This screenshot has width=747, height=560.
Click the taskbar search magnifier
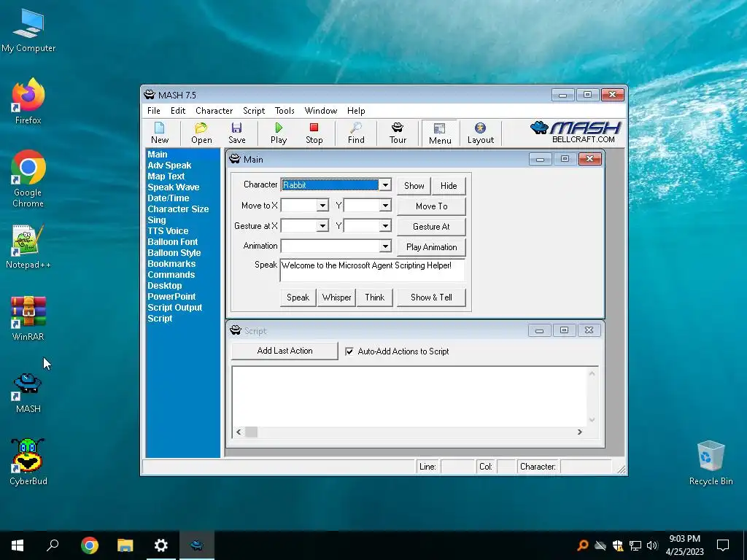[x=53, y=545]
